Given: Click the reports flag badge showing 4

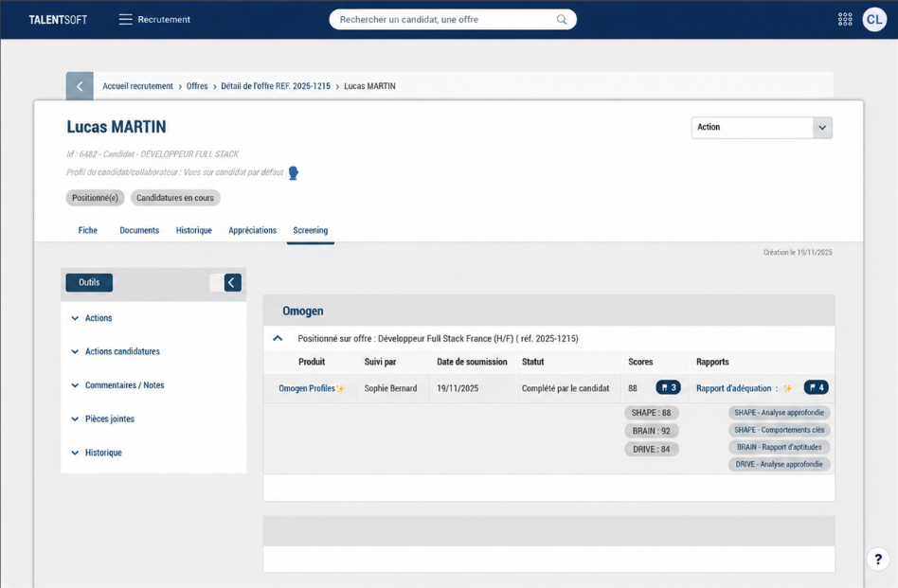Looking at the screenshot, I should [x=817, y=387].
